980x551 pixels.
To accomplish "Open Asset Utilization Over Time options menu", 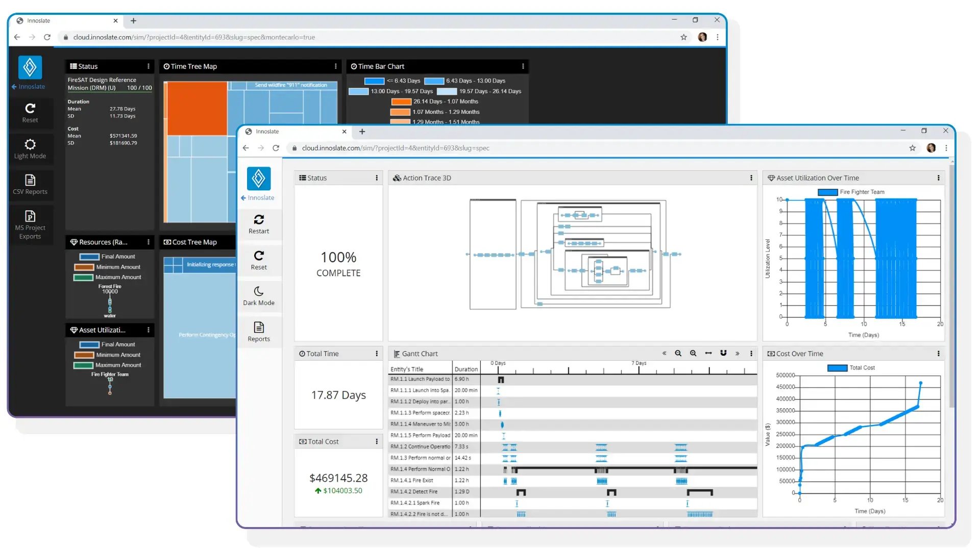I will click(938, 178).
